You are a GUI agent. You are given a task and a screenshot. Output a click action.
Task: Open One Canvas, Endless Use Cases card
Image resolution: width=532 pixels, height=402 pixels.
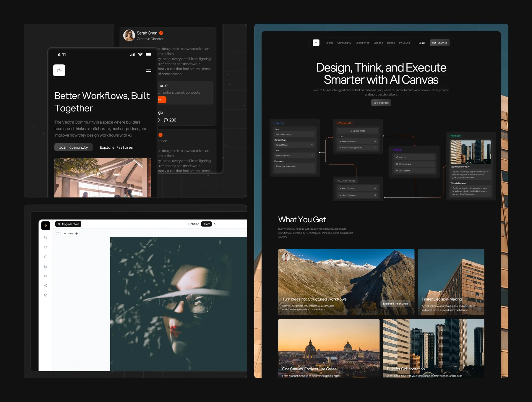click(329, 348)
